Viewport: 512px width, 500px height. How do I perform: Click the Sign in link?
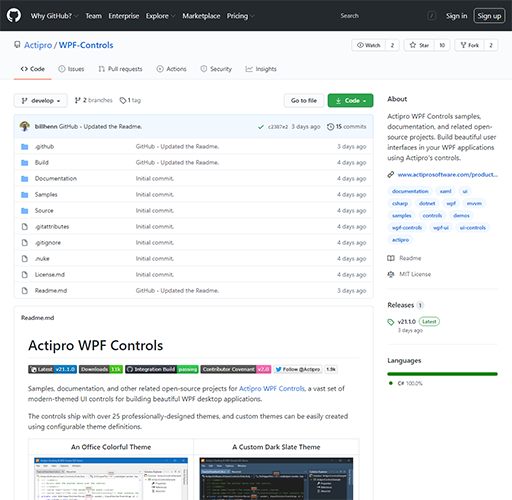pos(456,16)
